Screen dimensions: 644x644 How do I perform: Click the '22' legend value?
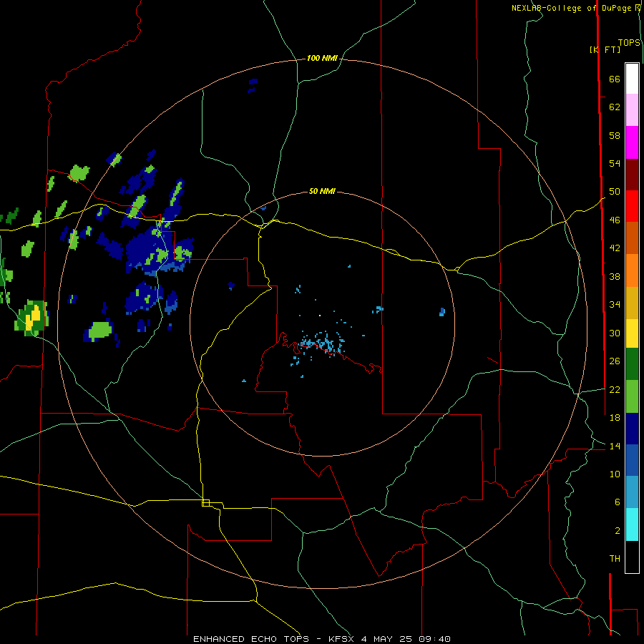coord(615,389)
